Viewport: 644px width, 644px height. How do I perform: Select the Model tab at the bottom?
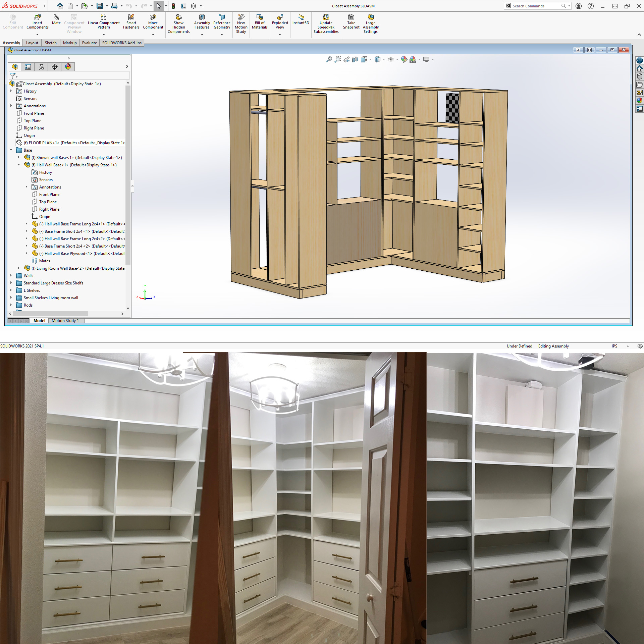[39, 321]
